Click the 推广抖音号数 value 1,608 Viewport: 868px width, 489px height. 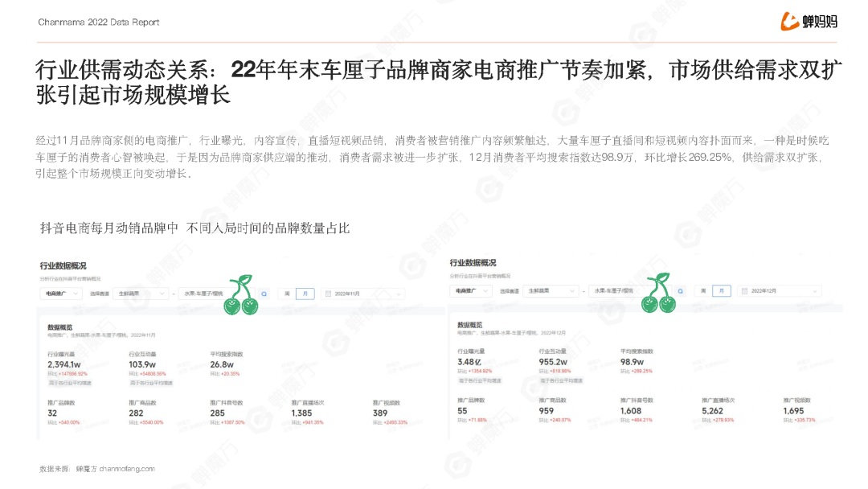click(631, 411)
